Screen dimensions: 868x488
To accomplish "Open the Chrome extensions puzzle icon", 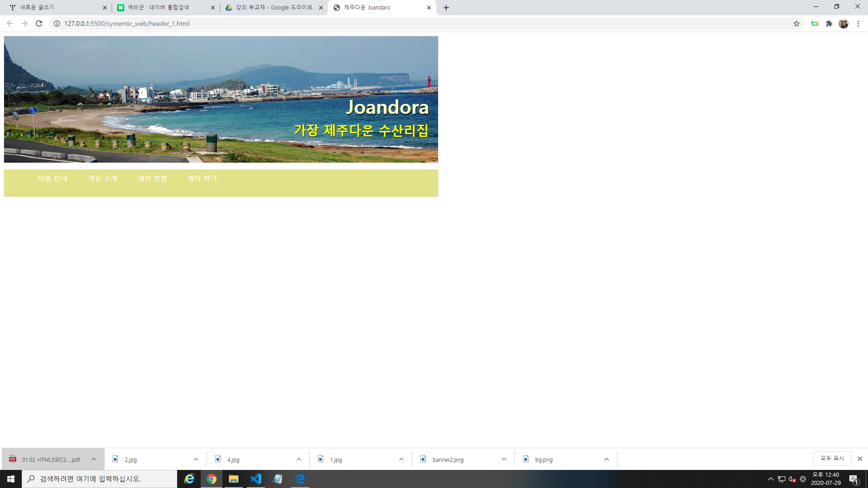I will coord(829,23).
